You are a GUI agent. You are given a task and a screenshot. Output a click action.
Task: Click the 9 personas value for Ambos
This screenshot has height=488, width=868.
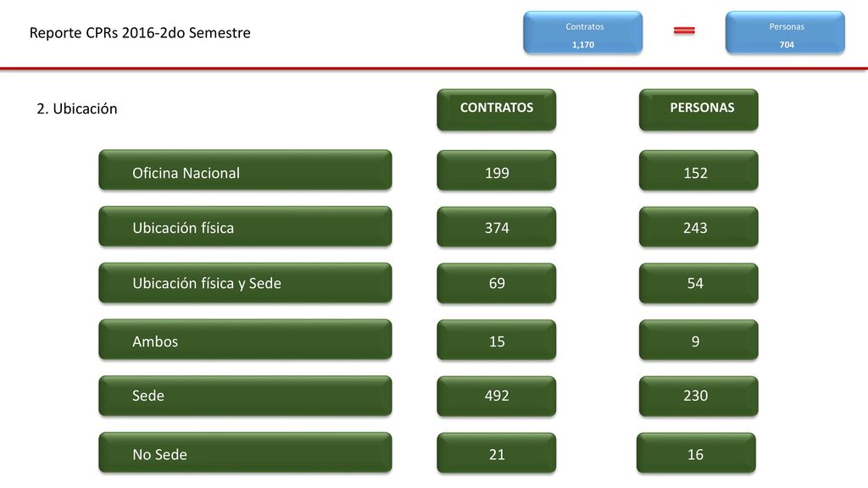698,340
